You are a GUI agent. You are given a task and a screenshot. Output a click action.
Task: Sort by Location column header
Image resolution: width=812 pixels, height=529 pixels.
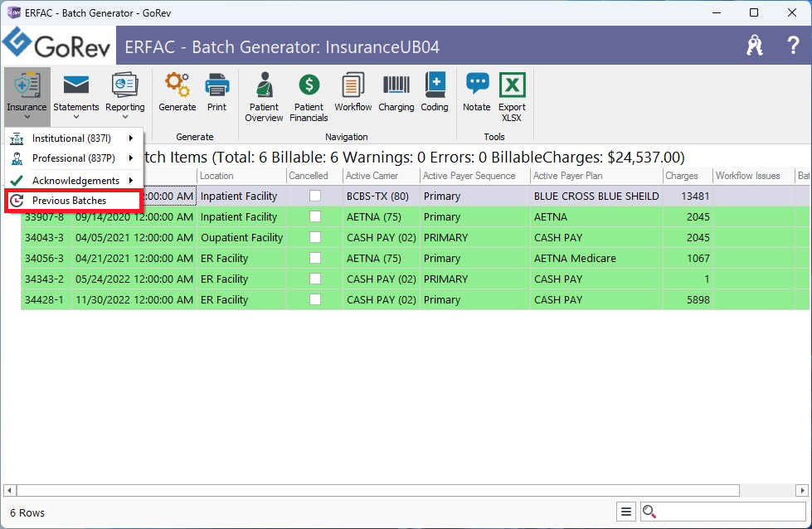(x=241, y=176)
